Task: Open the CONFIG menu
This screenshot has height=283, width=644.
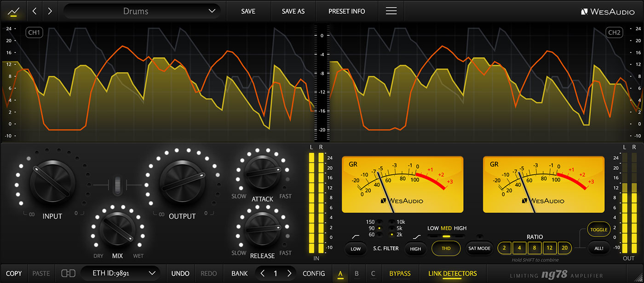Action: [x=314, y=273]
